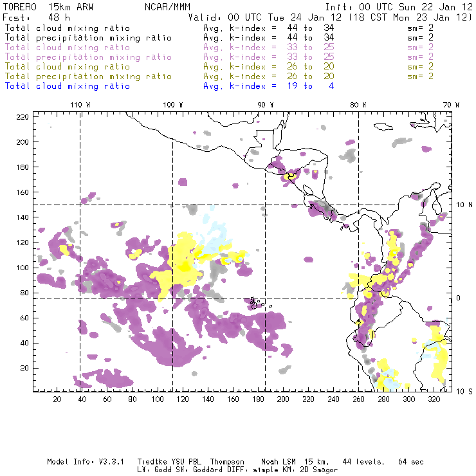The height and width of the screenshot is (476, 476).
Task: Click the "64 sec" timestep text
Action: point(411,462)
